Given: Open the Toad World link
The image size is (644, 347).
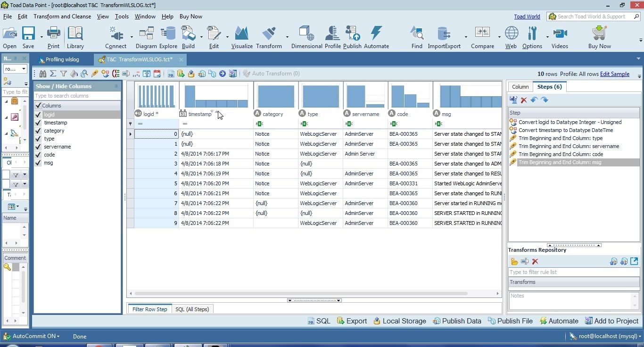Looking at the screenshot, I should pyautogui.click(x=527, y=17).
